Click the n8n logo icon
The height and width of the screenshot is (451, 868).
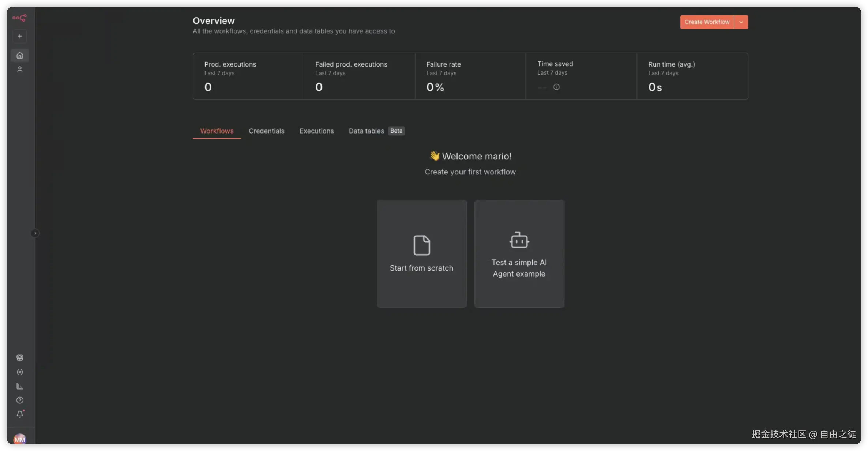pos(19,18)
